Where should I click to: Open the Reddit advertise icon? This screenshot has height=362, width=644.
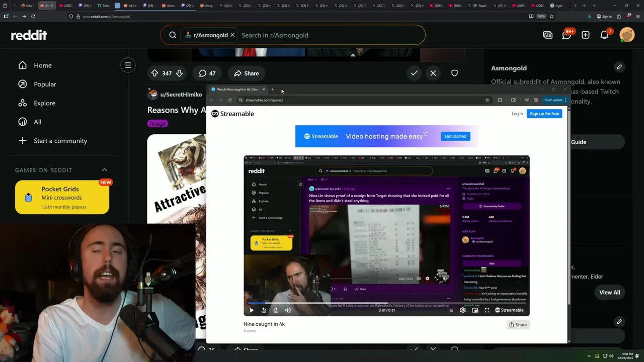548,35
